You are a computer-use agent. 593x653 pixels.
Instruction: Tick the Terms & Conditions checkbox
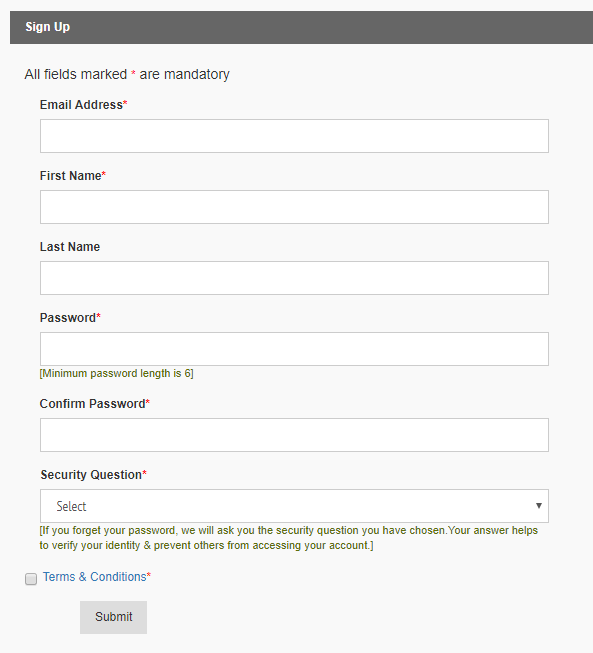point(31,579)
